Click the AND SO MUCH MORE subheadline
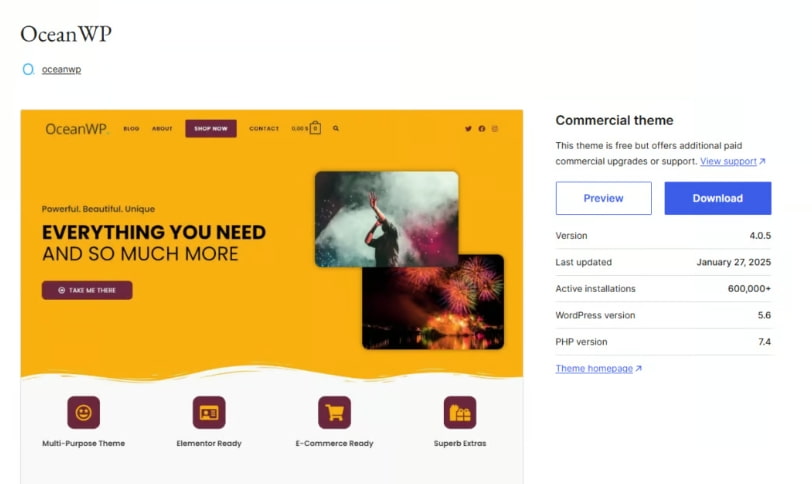 pyautogui.click(x=140, y=254)
